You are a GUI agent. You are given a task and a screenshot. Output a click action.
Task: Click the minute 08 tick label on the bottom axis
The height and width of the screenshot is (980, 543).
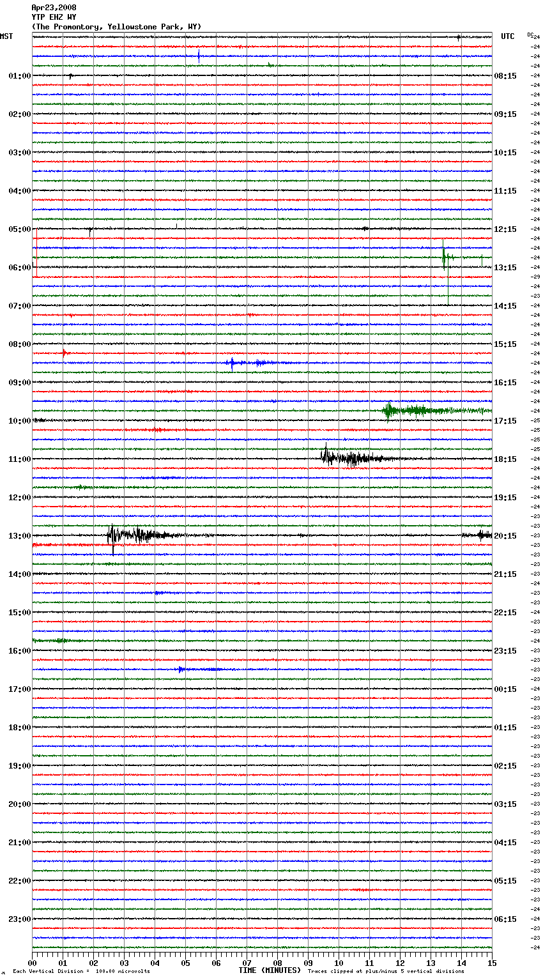(278, 963)
